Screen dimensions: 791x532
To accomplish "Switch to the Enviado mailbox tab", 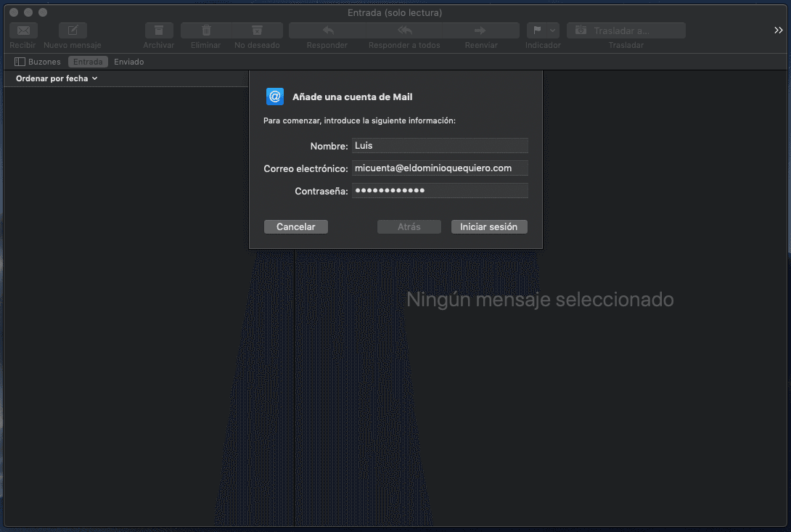I will pyautogui.click(x=129, y=62).
